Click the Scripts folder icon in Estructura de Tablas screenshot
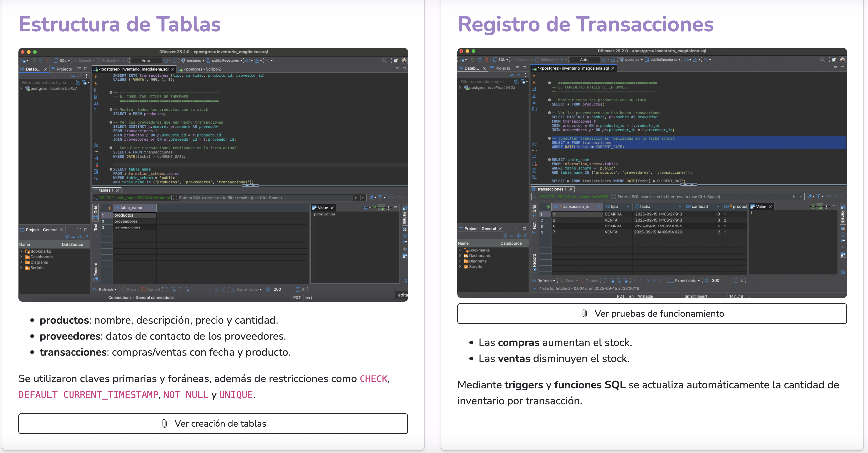The width and height of the screenshot is (868, 453). (28, 268)
